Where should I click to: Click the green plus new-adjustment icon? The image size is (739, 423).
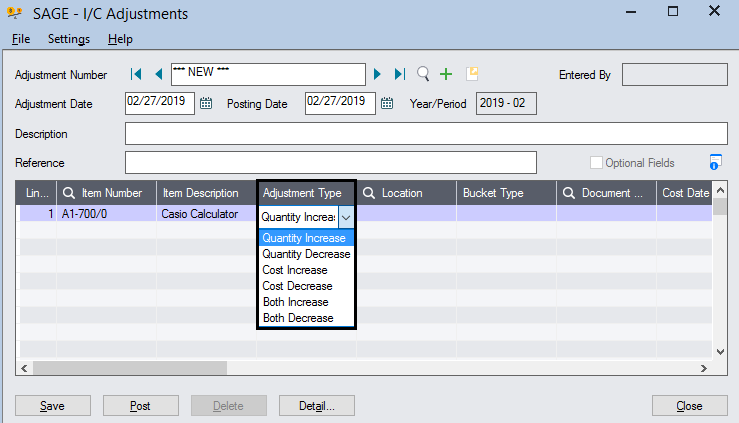tap(446, 74)
